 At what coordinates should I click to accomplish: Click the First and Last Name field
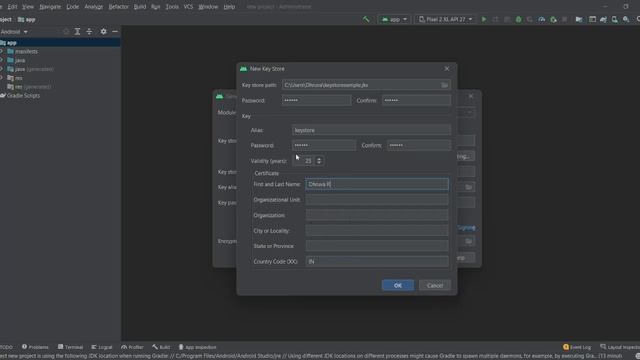[377, 184]
